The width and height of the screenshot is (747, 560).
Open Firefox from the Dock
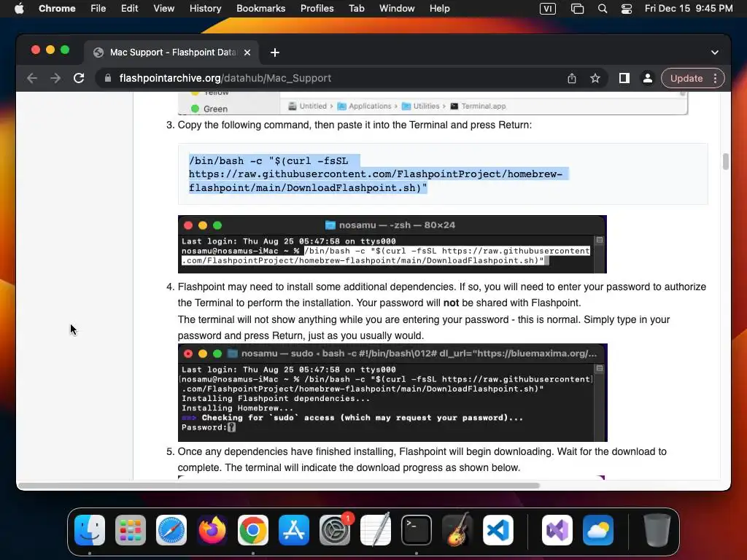pos(212,530)
